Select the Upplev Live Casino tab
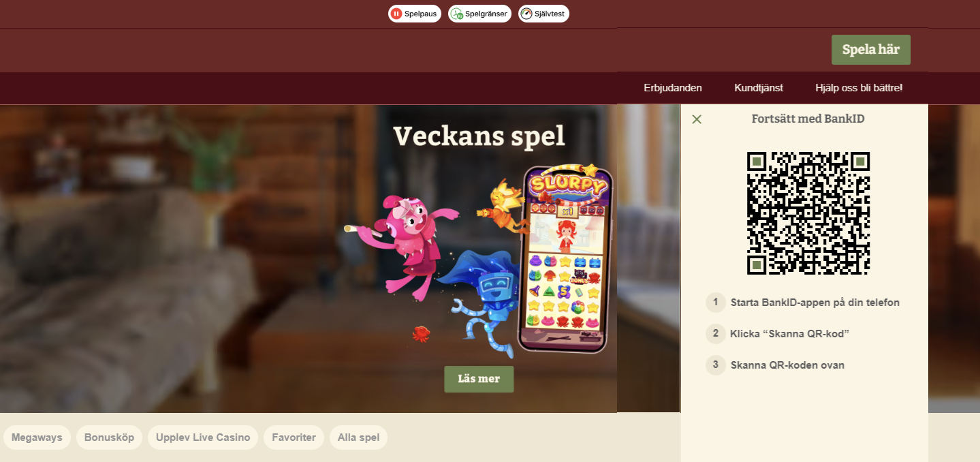Screen dimensions: 980x462 pyautogui.click(x=203, y=437)
